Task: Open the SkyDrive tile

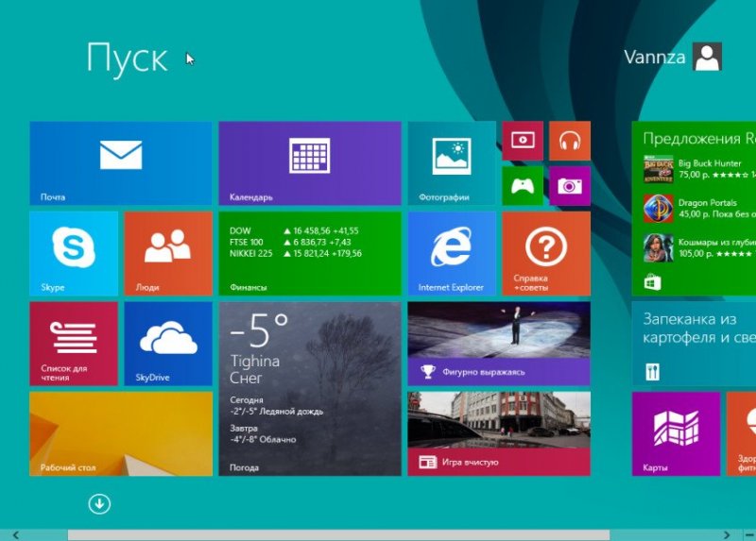Action: [x=168, y=344]
